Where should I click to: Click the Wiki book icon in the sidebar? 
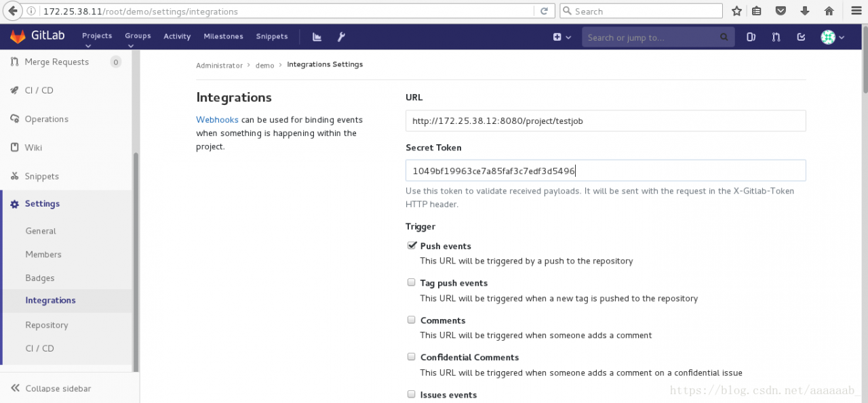point(14,147)
